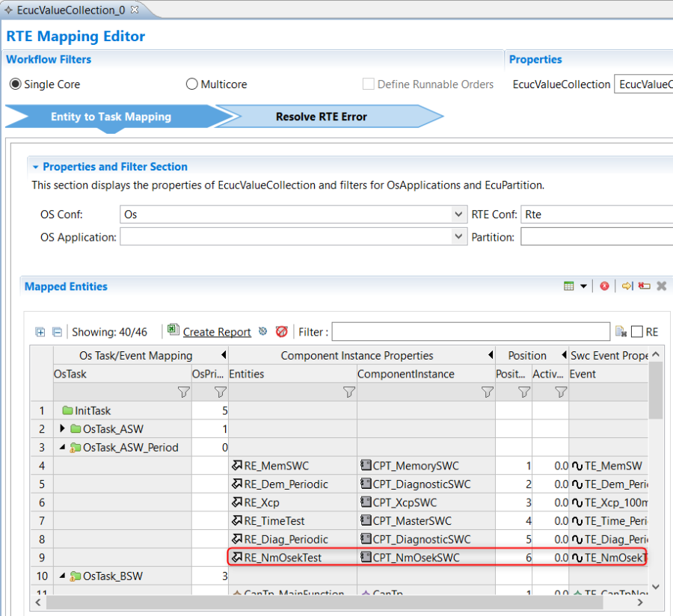
Task: Collapse the Position column group
Action: (x=564, y=355)
